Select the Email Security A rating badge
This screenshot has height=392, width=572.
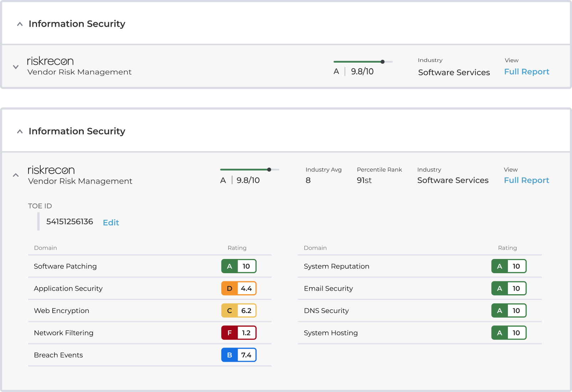pyautogui.click(x=509, y=288)
